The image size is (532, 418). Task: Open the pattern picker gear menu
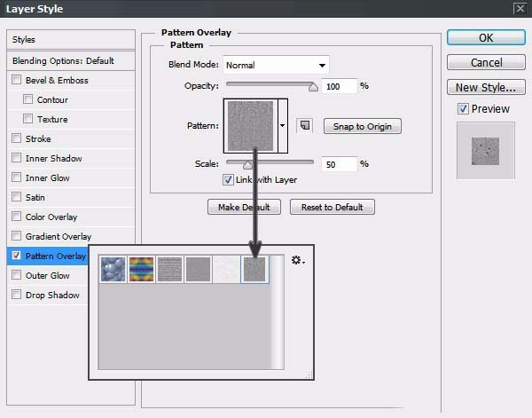point(297,261)
